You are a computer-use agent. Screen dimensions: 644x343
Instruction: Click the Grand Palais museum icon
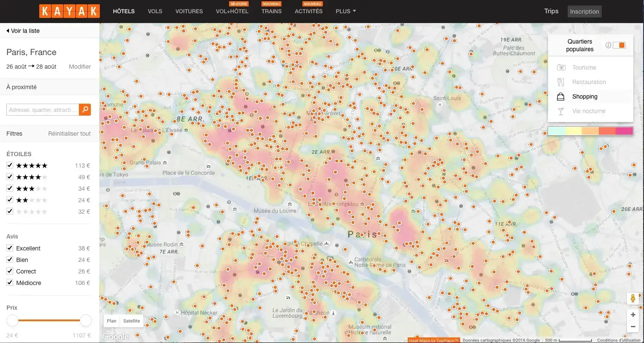pyautogui.click(x=165, y=163)
